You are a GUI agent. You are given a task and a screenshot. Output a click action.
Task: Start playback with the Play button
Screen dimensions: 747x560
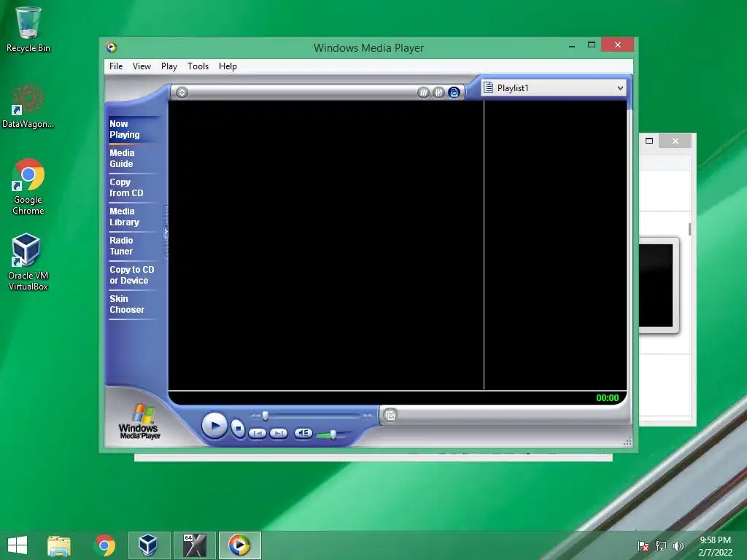214,425
